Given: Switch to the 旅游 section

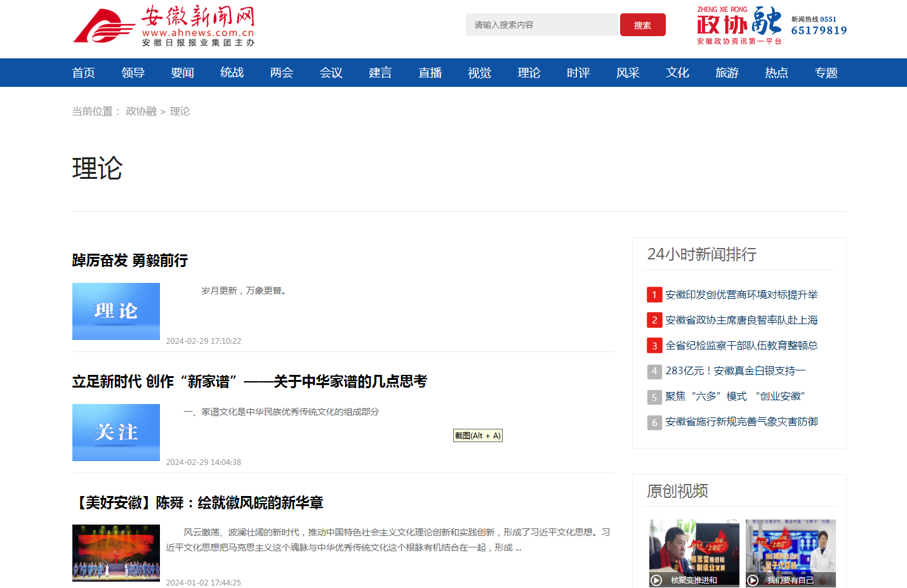Looking at the screenshot, I should [727, 73].
